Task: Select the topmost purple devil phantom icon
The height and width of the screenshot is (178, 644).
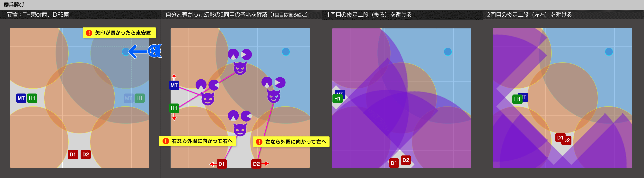Action: [x=240, y=69]
